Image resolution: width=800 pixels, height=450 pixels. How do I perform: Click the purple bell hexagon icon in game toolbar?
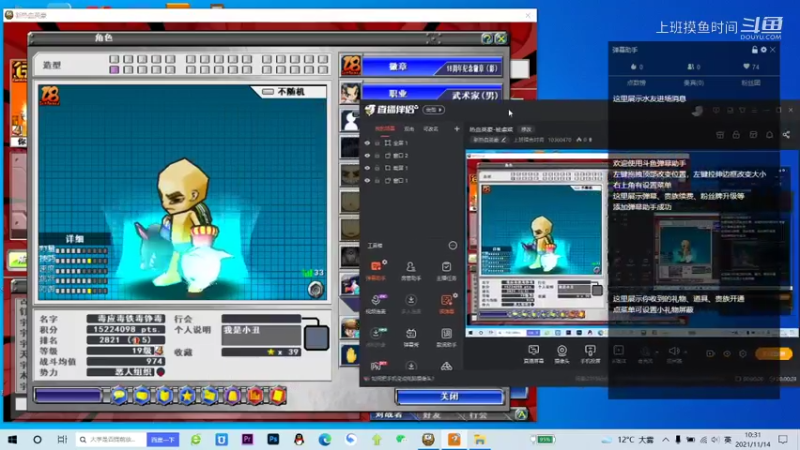[x=232, y=395]
